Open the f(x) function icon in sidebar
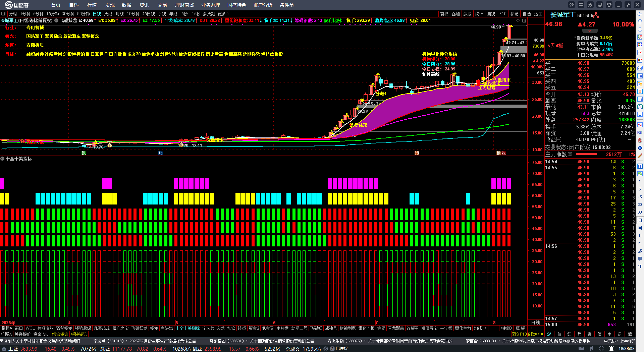 [640, 107]
